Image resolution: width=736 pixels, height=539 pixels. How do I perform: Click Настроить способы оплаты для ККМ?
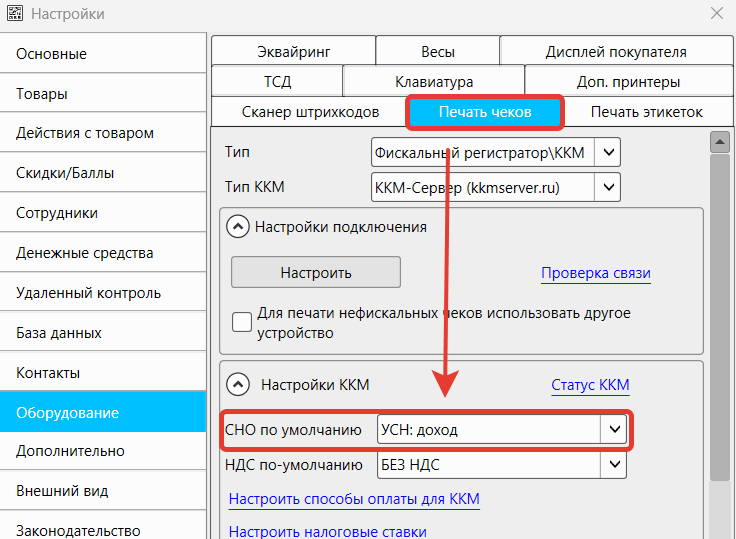pos(354,499)
